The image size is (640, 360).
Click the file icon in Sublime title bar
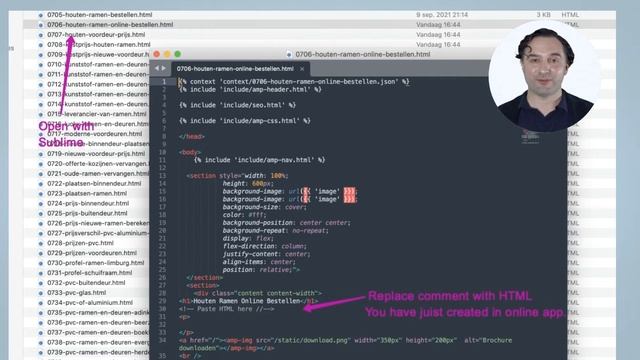(289, 54)
